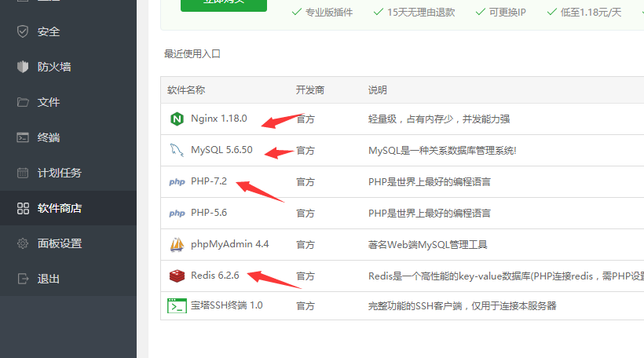Click the phpMyAdmin sailboat icon
Viewport: 644px width, 358px height.
(177, 245)
